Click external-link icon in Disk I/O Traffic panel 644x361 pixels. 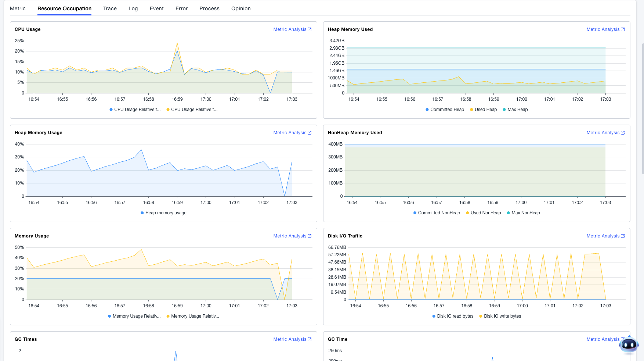coord(623,236)
